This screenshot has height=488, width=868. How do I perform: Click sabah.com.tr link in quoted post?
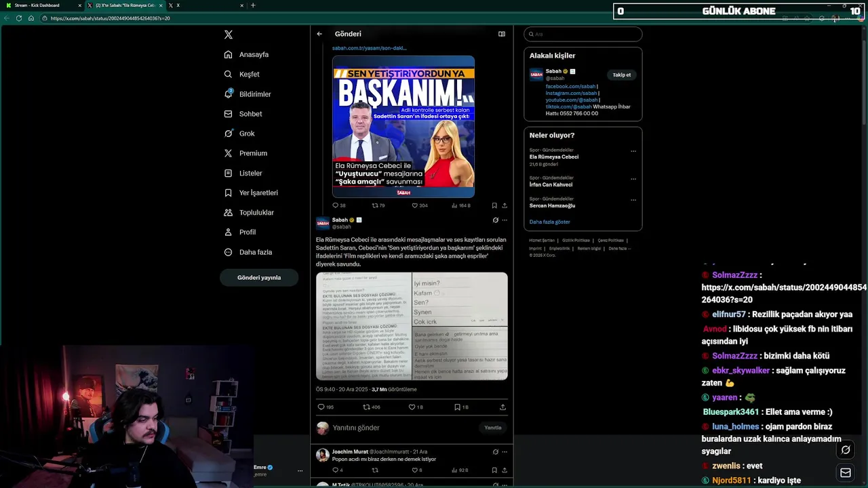click(370, 48)
